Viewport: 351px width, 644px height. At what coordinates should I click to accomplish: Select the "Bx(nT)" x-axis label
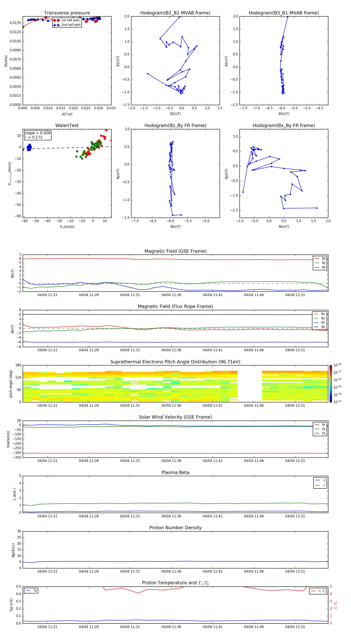point(284,227)
